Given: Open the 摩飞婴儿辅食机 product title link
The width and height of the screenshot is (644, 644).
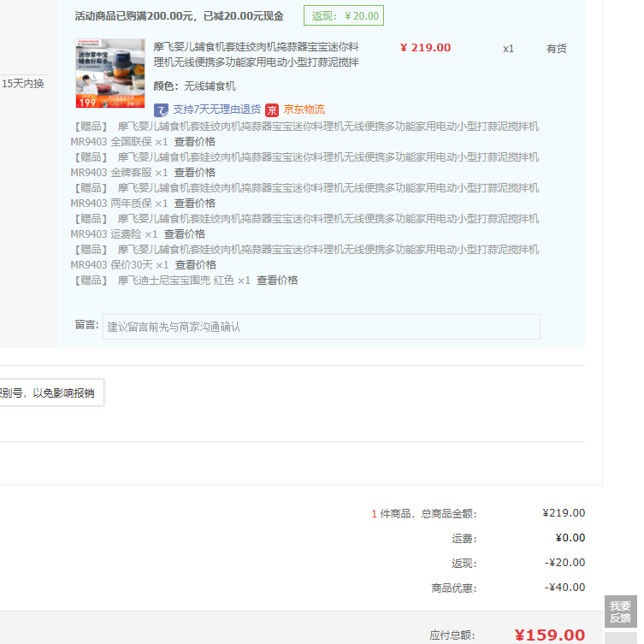Looking at the screenshot, I should click(257, 54).
